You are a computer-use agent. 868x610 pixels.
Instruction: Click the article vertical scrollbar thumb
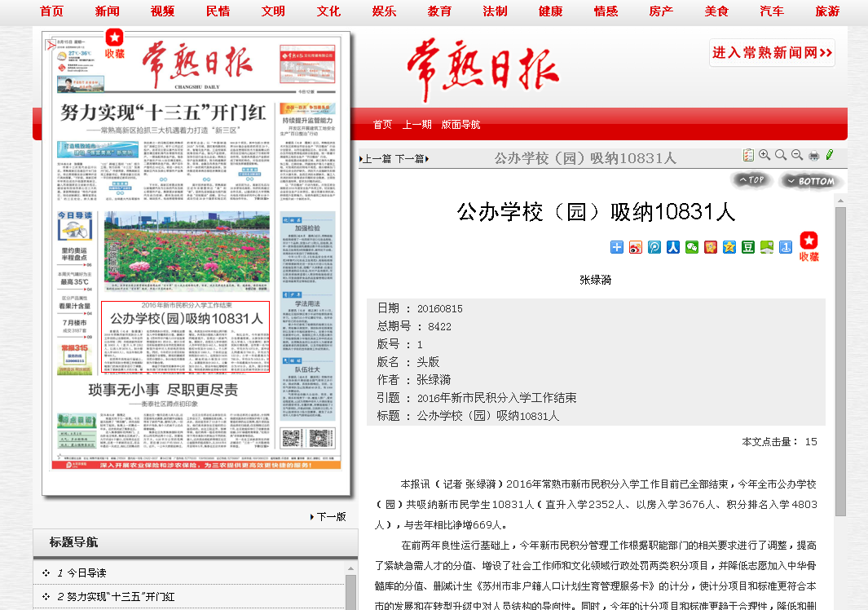tap(840, 361)
